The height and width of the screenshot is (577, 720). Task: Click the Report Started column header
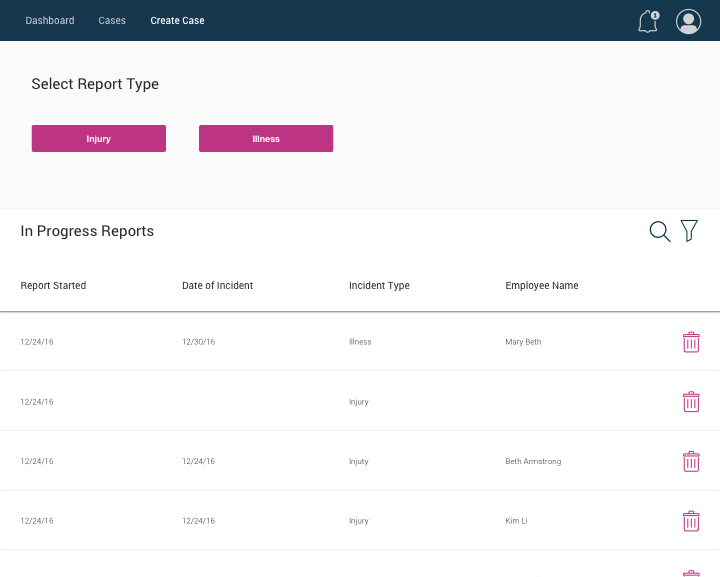(53, 286)
